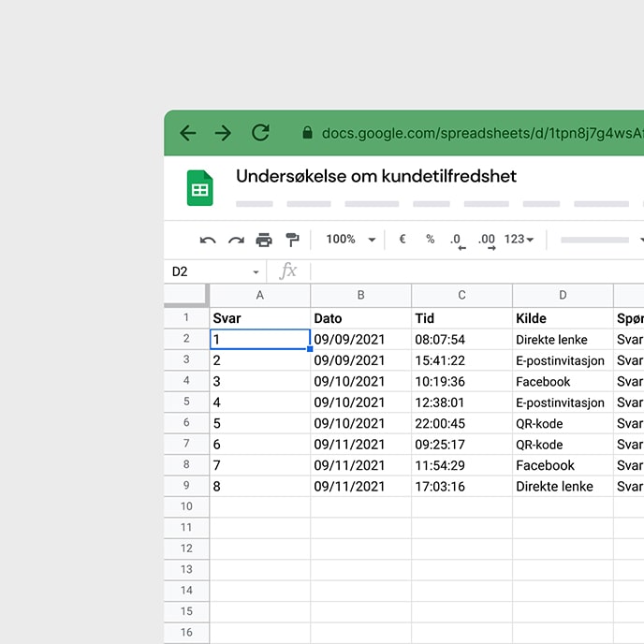Select the paint format tool

point(292,240)
